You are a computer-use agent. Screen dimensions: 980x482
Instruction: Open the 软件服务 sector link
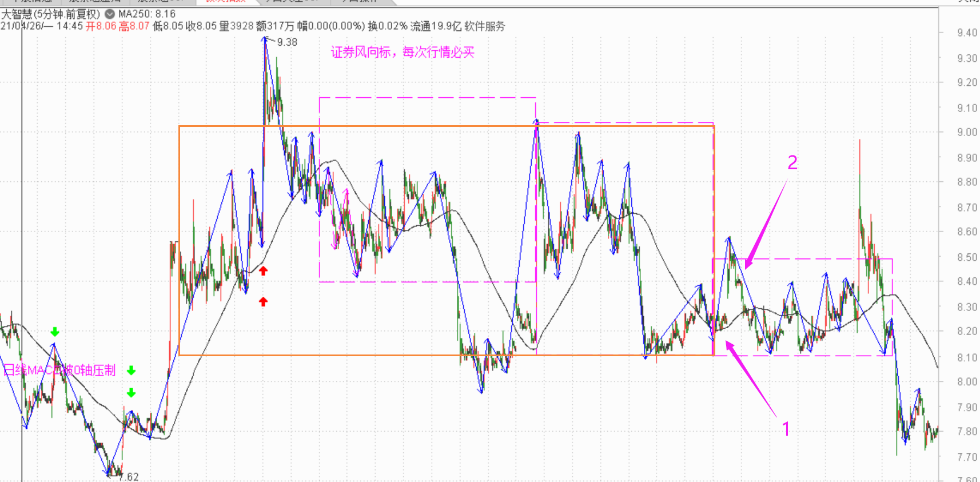(x=485, y=26)
